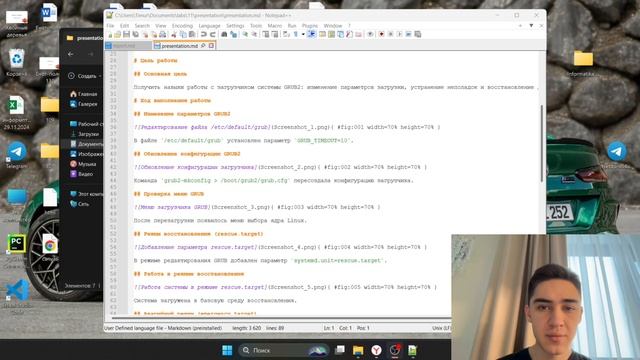This screenshot has width=640, height=360.
Task: Open Музыка in Explorer sidebar
Action: click(84, 164)
